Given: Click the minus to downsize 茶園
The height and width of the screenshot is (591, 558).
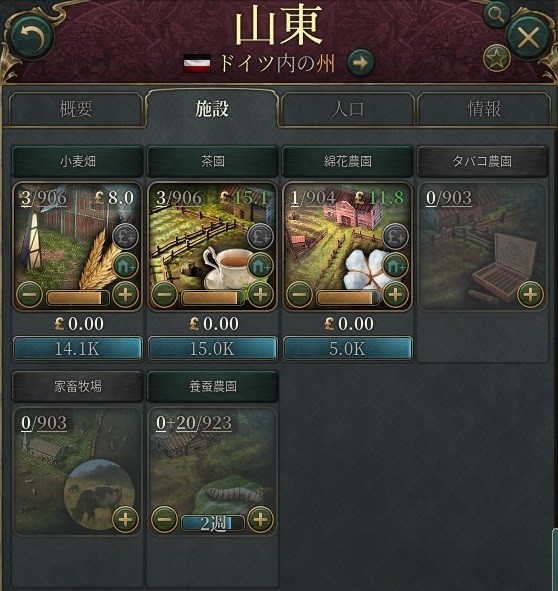Looking at the screenshot, I should click(x=164, y=294).
